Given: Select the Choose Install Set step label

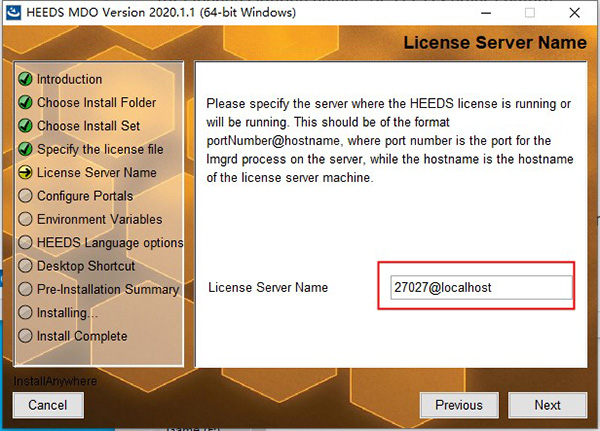Looking at the screenshot, I should click(88, 126).
